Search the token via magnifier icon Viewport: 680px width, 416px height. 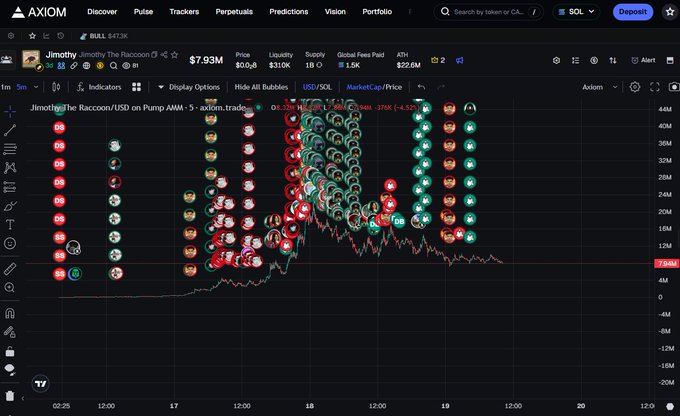(x=113, y=66)
